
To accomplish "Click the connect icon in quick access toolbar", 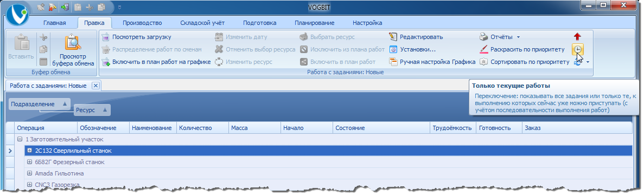I will coord(41,7).
